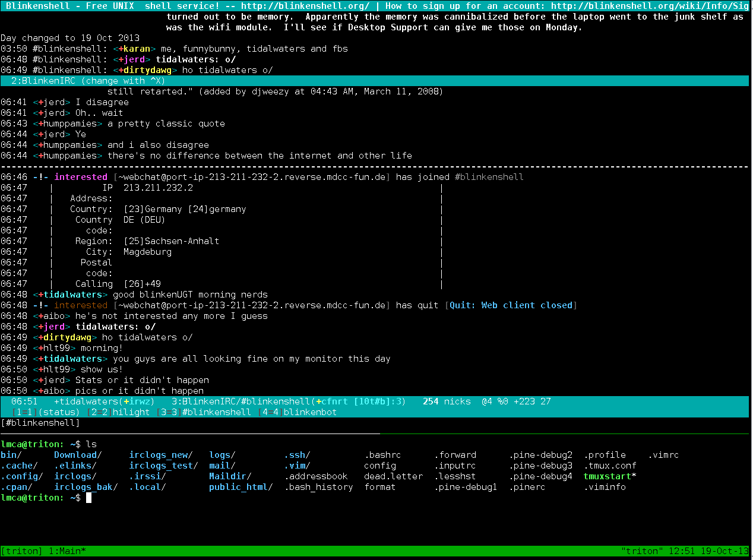
Task: Click the .tmux.conf file in ls output
Action: (609, 466)
